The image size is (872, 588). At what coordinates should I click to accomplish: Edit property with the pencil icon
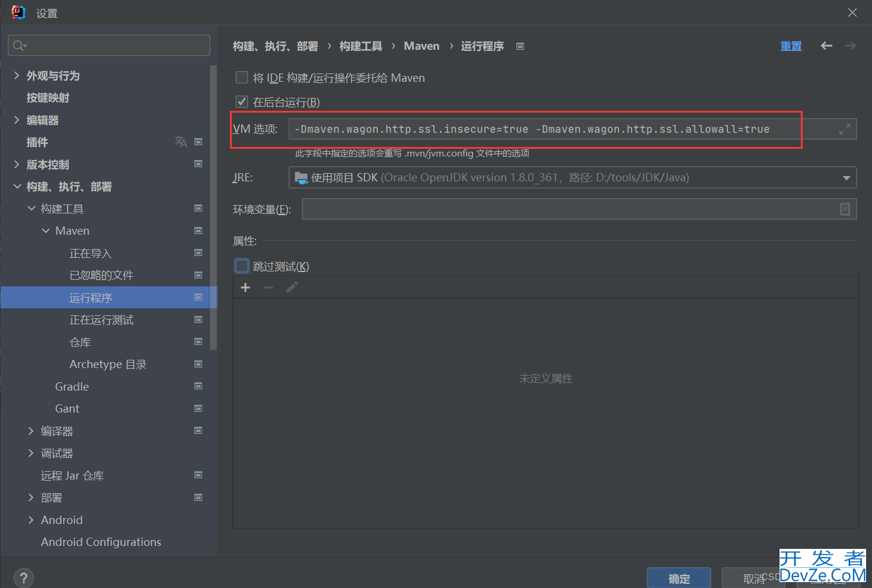pos(292,287)
